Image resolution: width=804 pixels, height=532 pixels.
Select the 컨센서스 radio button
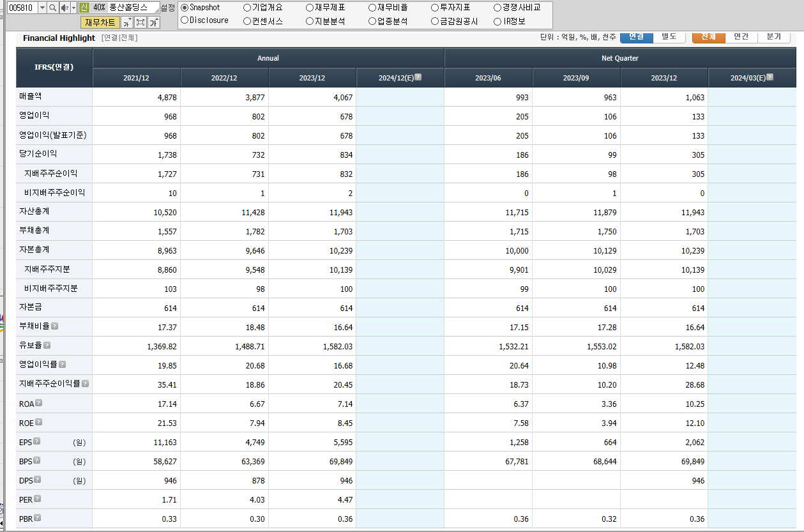pyautogui.click(x=247, y=20)
